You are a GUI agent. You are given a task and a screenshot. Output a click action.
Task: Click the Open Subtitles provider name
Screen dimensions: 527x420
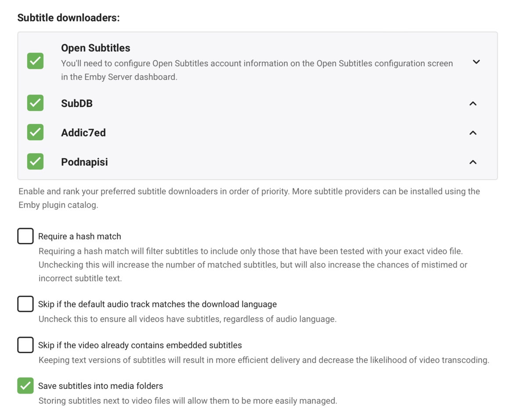click(x=96, y=48)
